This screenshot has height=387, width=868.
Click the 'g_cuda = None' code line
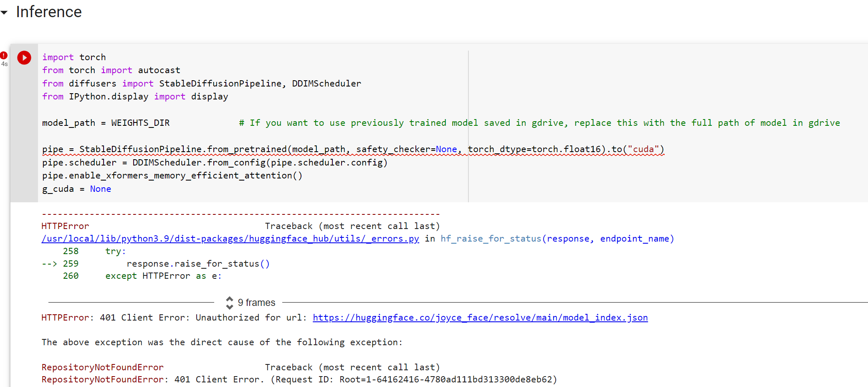(76, 189)
